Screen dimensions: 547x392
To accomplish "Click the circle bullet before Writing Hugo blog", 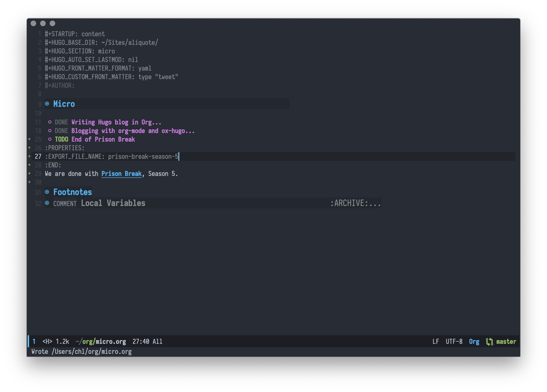I will tap(50, 122).
